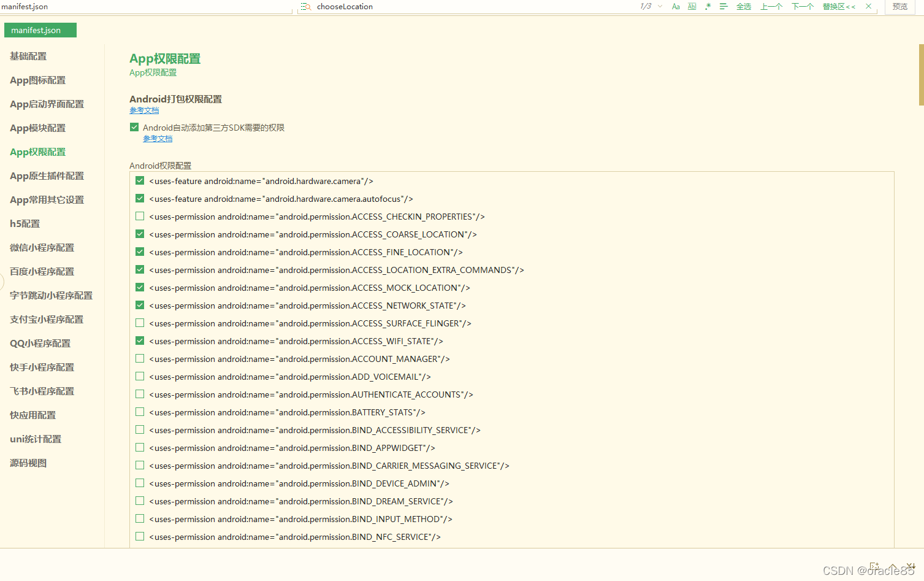Check BIND_ACCESSIBILITY_SERVICE permission
The width and height of the screenshot is (924, 581).
click(140, 429)
